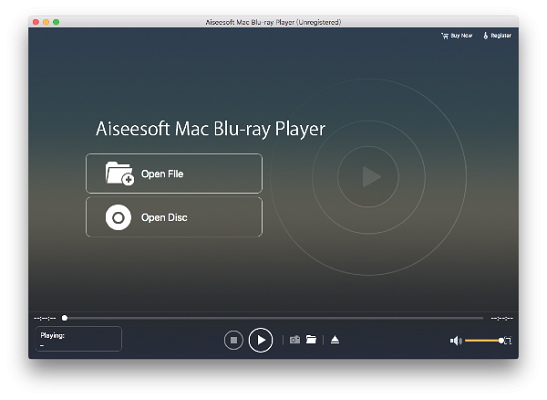
Task: Click the elapsed time display
Action: 45,318
